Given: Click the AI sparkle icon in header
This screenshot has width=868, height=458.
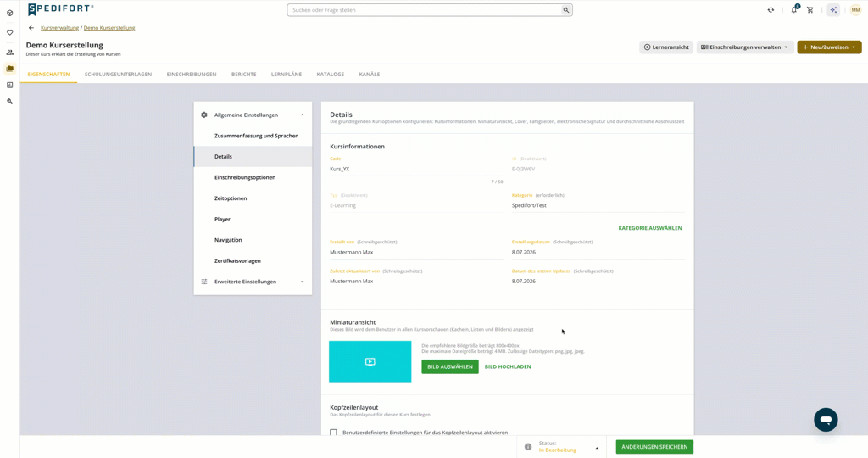Looking at the screenshot, I should tap(833, 10).
